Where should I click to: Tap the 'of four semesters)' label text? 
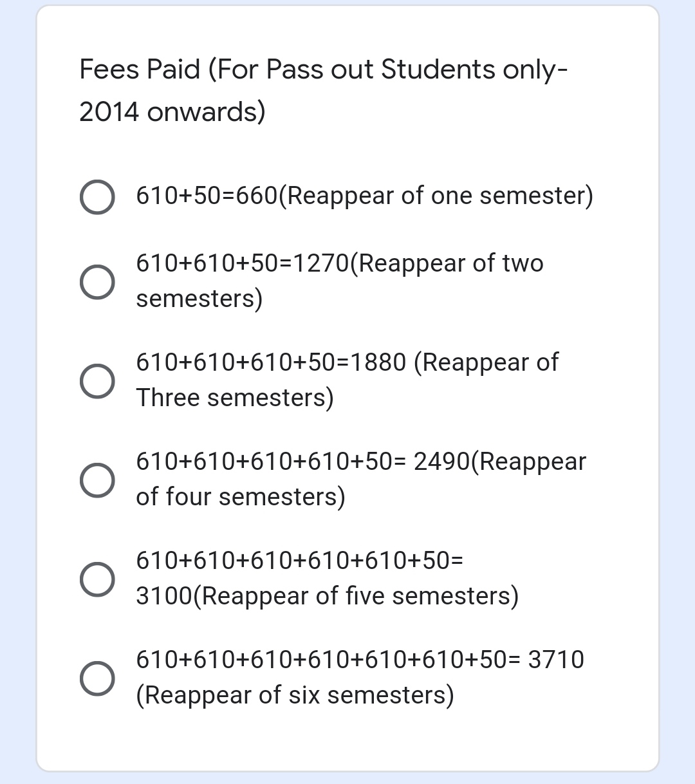(x=240, y=497)
